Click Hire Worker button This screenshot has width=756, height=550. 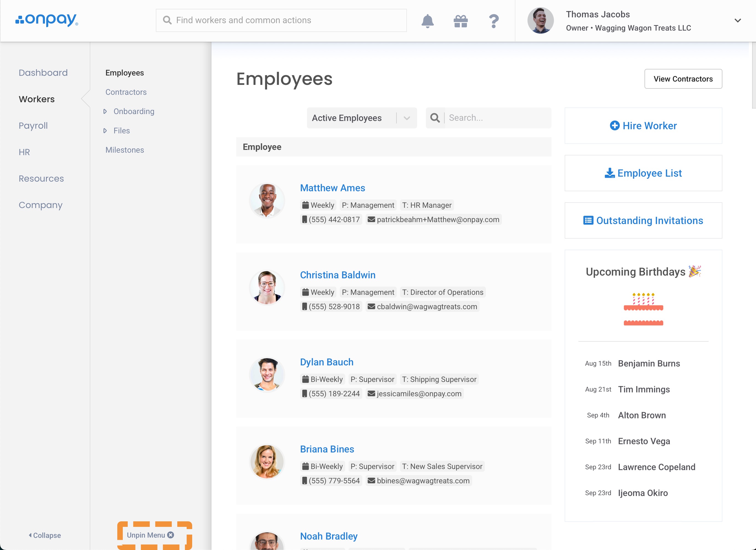[x=643, y=126]
